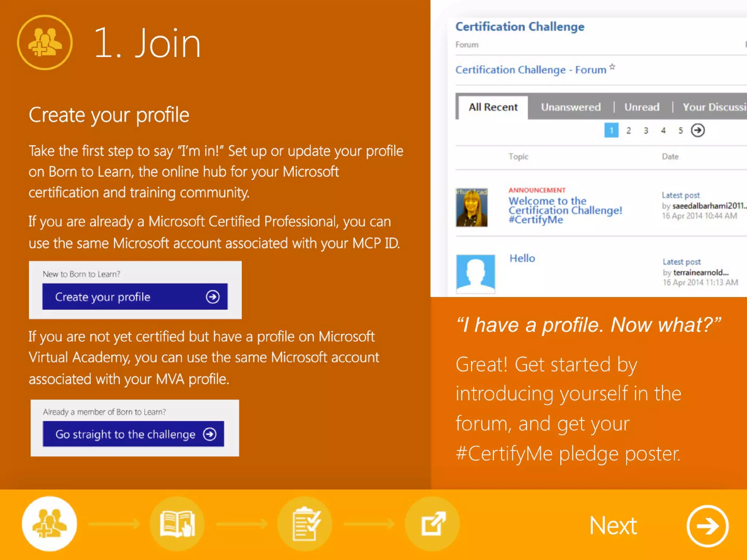Go to forum page 1
Viewport: 747px width, 560px height.
coord(611,130)
